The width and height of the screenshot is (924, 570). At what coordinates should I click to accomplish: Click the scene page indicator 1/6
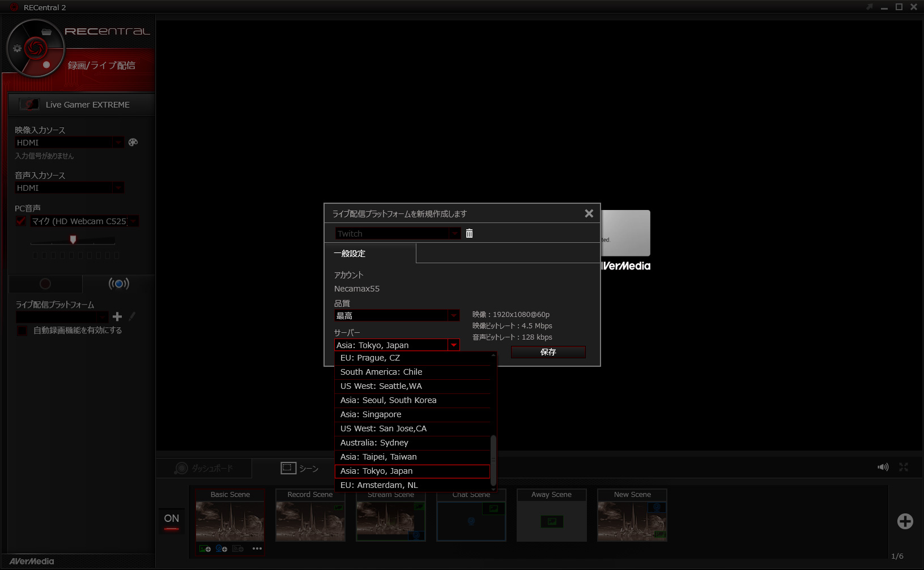click(897, 556)
